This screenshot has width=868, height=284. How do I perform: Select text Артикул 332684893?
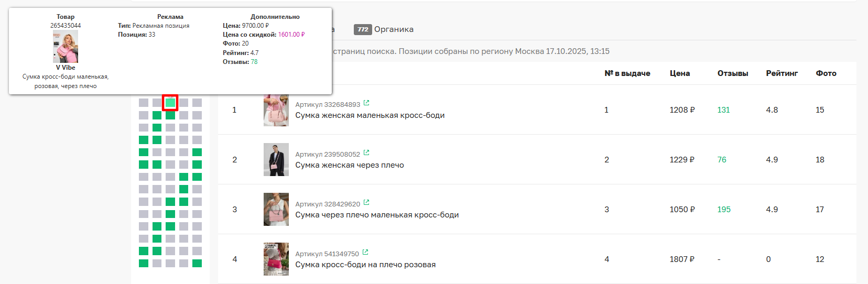point(328,105)
